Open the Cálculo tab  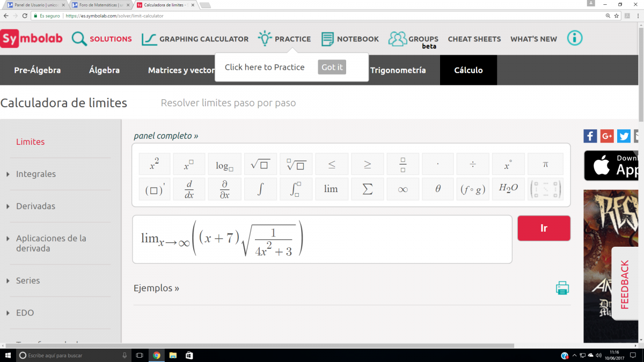click(x=468, y=70)
